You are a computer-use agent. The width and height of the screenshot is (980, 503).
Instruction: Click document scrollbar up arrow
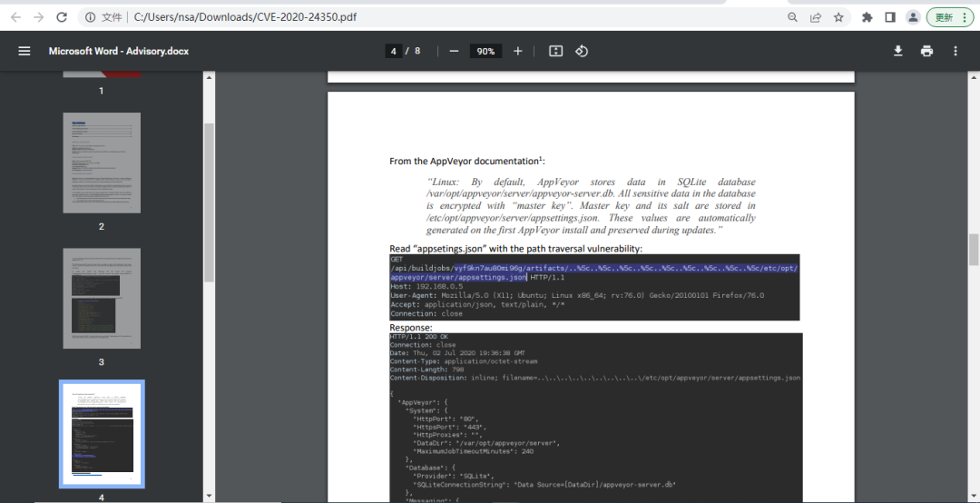coord(974,77)
